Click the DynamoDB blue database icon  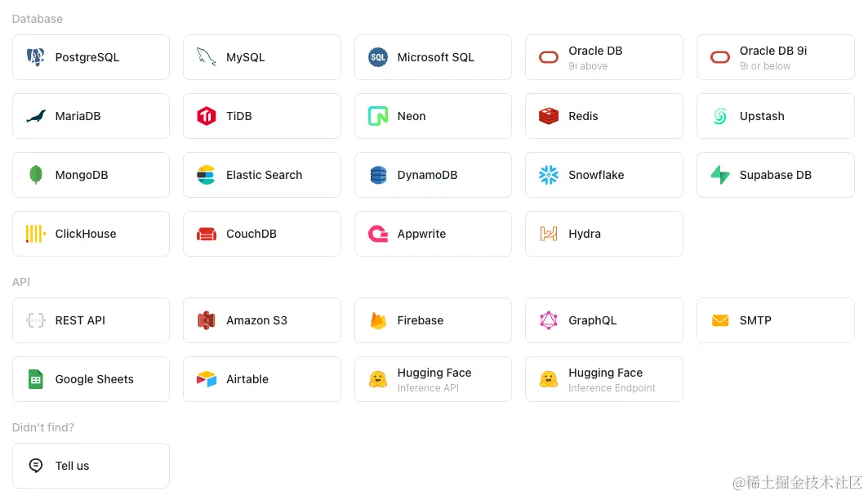coord(378,175)
